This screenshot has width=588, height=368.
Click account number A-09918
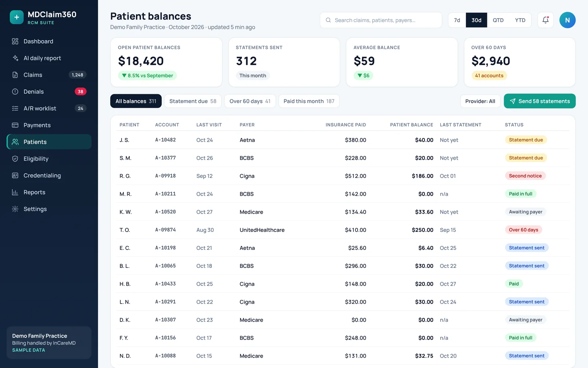[165, 176]
